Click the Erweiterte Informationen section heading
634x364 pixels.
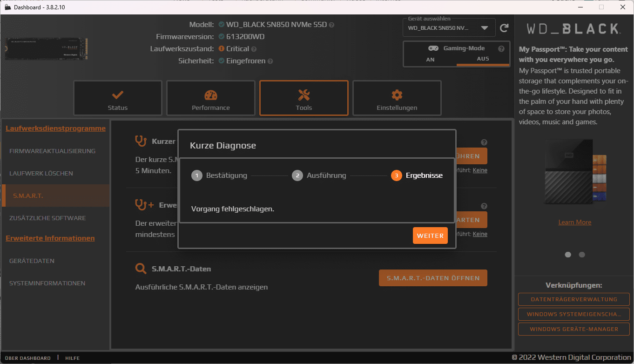coord(50,238)
